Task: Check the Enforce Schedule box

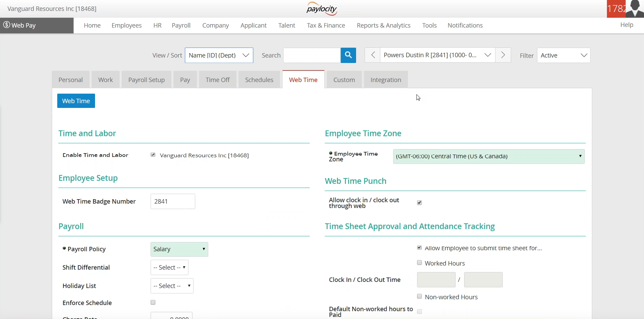Action: pos(153,302)
